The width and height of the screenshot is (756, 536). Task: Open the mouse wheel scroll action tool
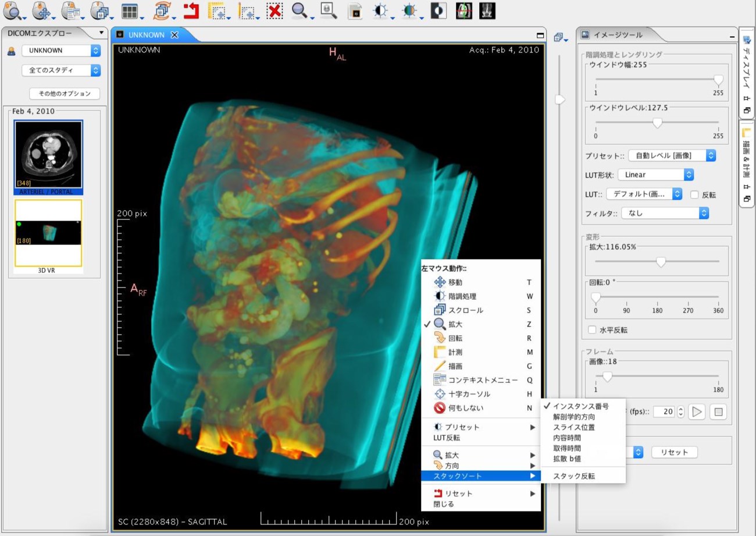coord(101,10)
